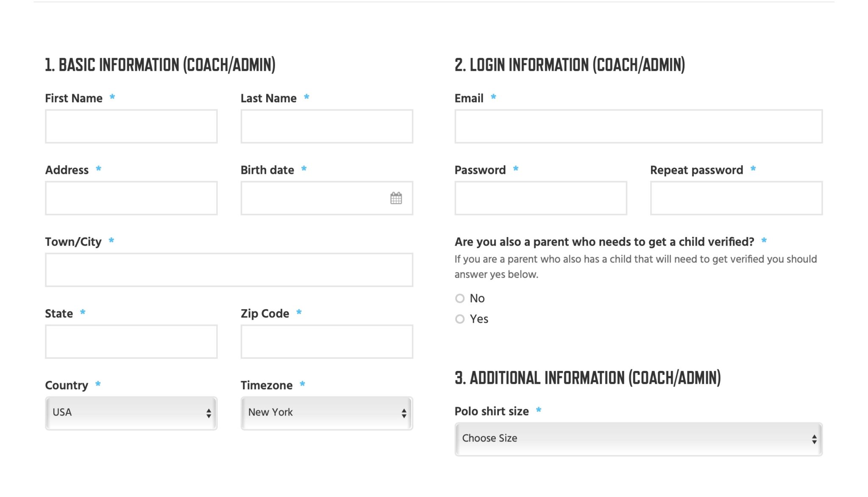
Task: Expand the Timezone dropdown showing New York
Action: pos(326,413)
